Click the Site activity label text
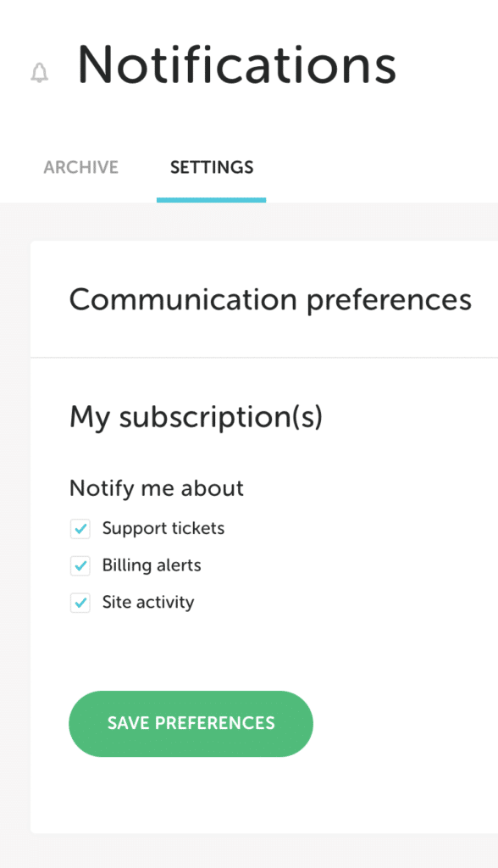Viewport: 498px width, 868px height. tap(147, 603)
